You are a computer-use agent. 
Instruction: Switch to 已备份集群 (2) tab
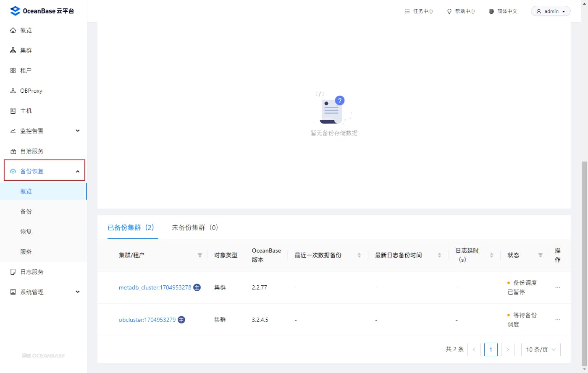pos(131,227)
